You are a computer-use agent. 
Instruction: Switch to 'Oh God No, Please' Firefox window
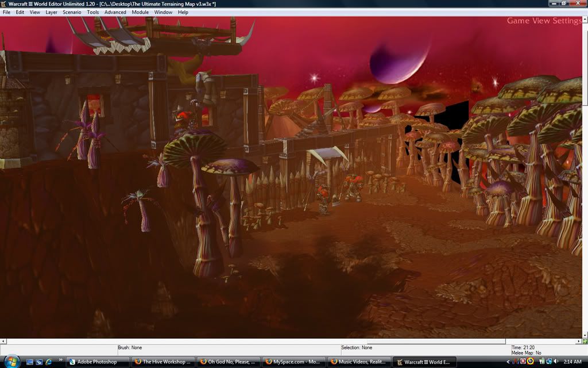(229, 362)
